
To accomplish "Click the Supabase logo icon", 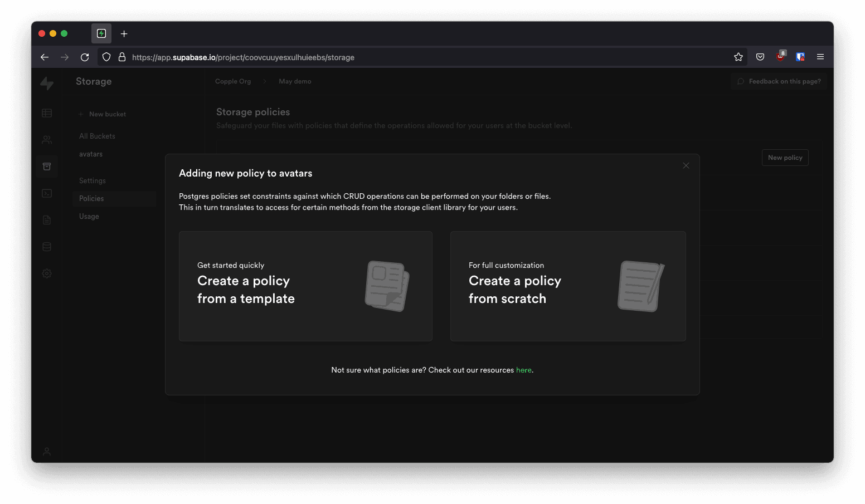I will click(47, 83).
